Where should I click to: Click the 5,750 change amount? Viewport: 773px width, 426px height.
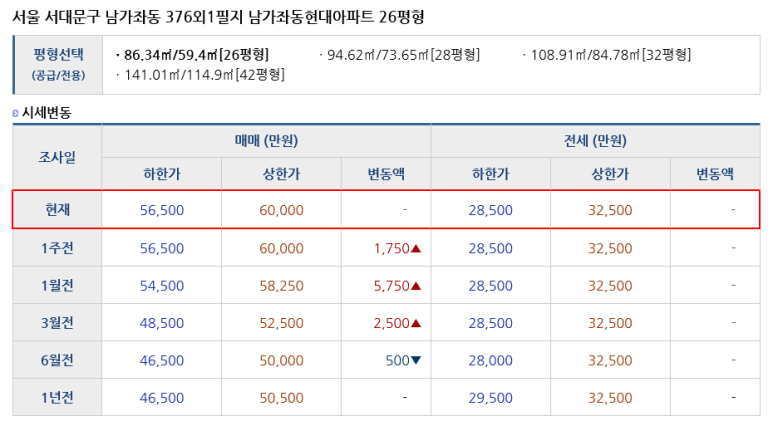391,286
